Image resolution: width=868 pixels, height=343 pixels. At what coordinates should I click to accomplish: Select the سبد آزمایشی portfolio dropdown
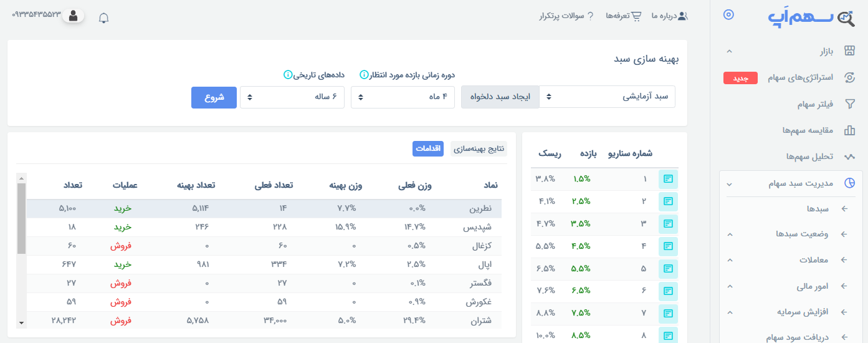[x=607, y=97]
